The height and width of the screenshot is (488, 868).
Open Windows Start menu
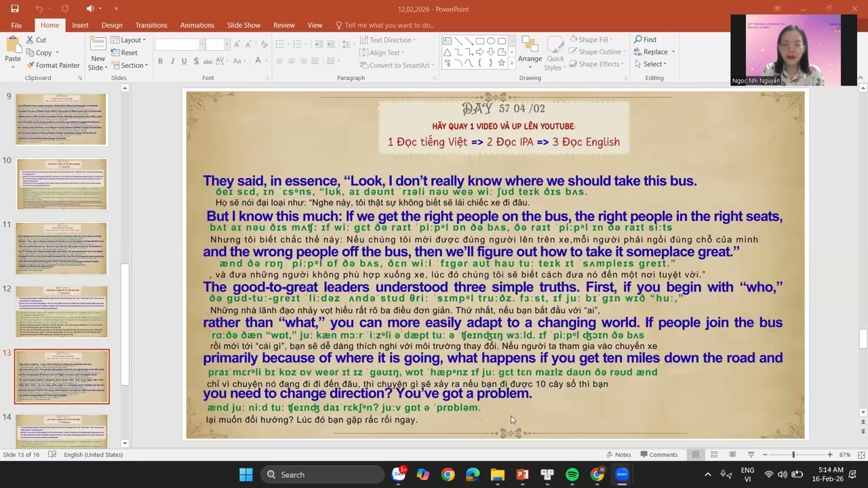tap(246, 474)
